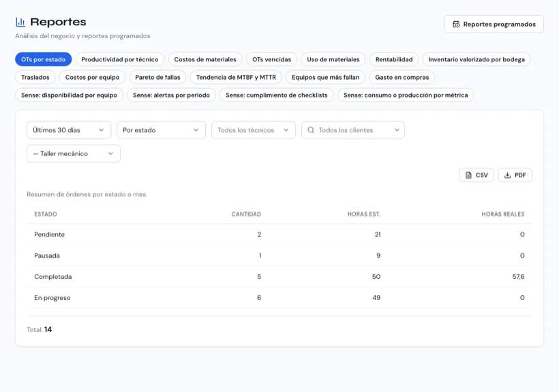Expand the Últimos 30 días dropdown
The image size is (559, 392).
[x=69, y=130]
